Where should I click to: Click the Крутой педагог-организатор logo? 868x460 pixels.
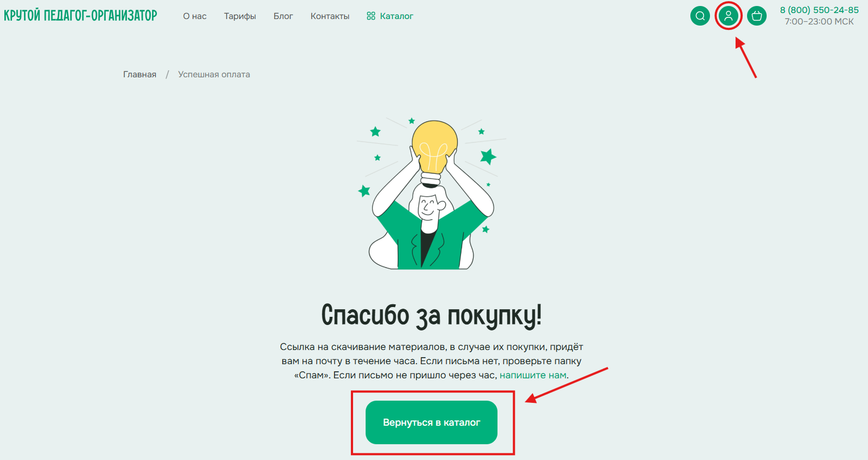click(x=81, y=15)
